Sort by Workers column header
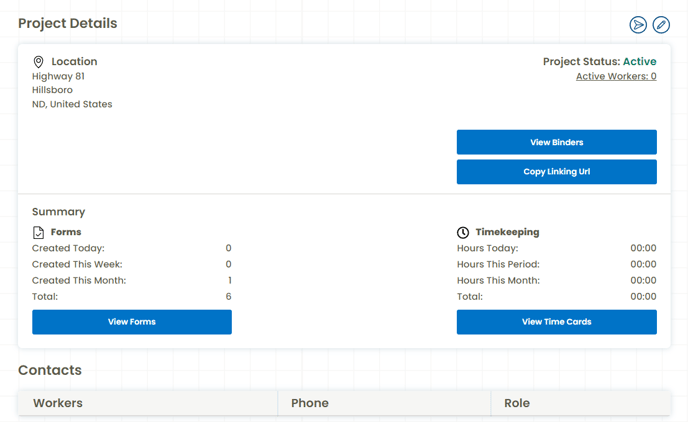This screenshot has width=688, height=422. (x=58, y=403)
